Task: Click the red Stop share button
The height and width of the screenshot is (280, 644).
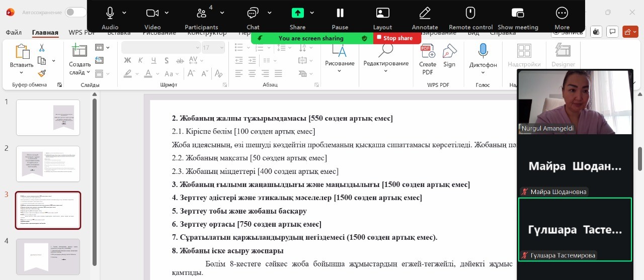Action: (x=397, y=38)
